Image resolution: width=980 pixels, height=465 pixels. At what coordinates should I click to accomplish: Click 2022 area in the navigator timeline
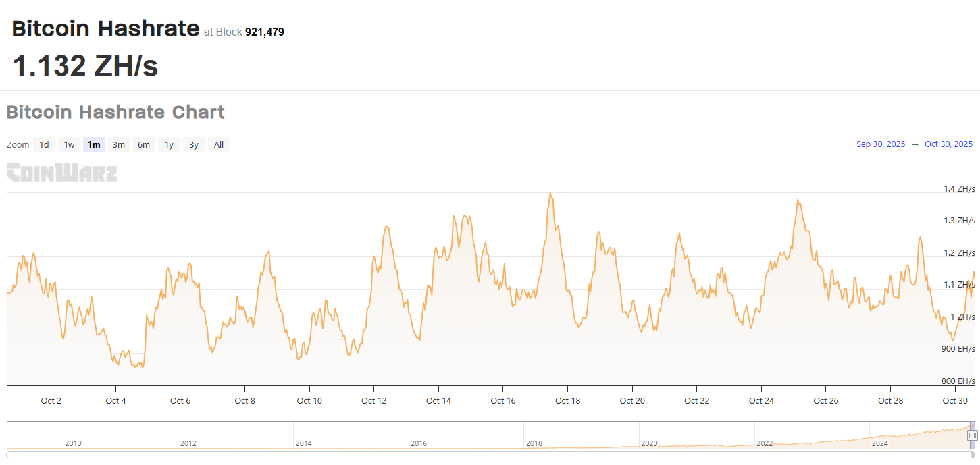click(765, 443)
